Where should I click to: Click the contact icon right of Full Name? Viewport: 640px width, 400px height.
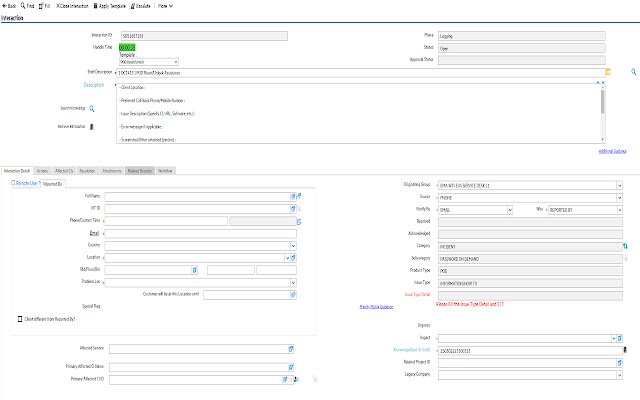pyautogui.click(x=299, y=196)
